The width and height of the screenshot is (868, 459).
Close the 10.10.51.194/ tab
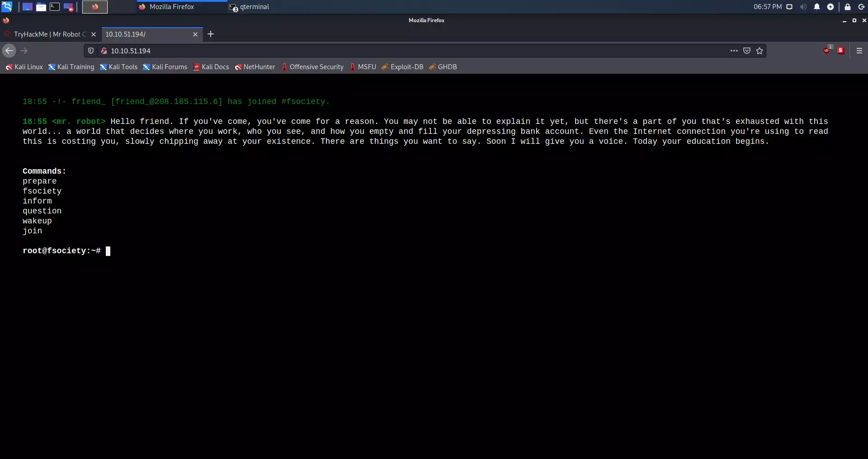tap(195, 34)
